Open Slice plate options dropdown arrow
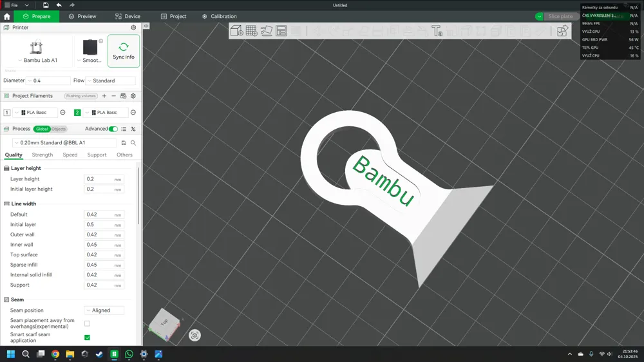 pos(539,17)
